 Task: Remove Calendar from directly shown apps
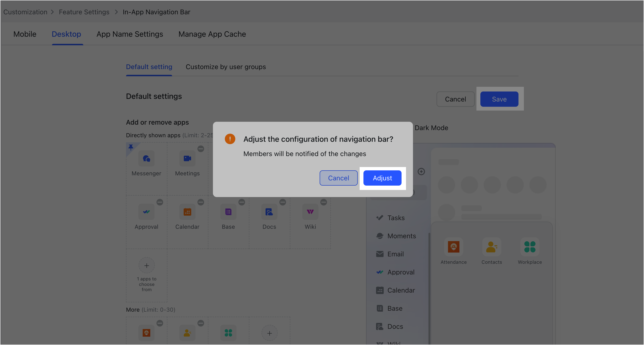click(x=201, y=202)
